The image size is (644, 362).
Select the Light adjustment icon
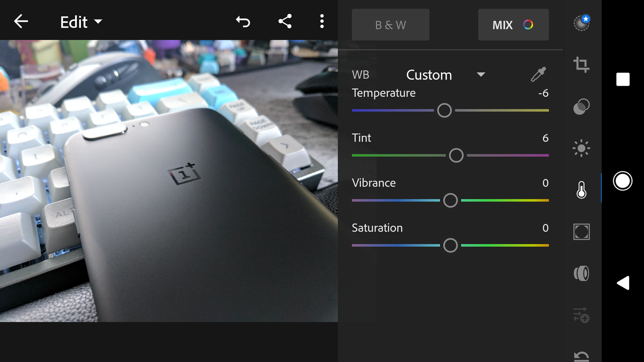tap(581, 148)
